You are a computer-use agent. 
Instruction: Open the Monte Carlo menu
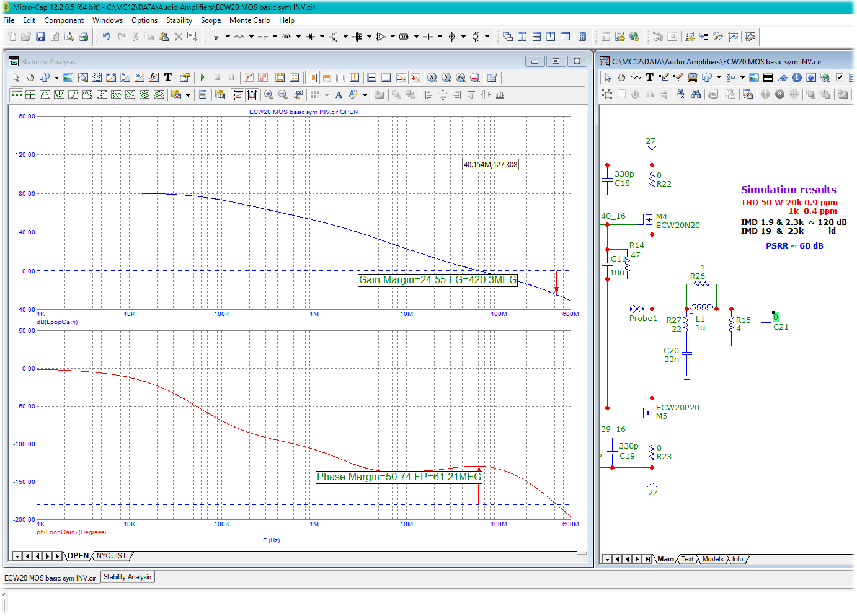point(249,20)
